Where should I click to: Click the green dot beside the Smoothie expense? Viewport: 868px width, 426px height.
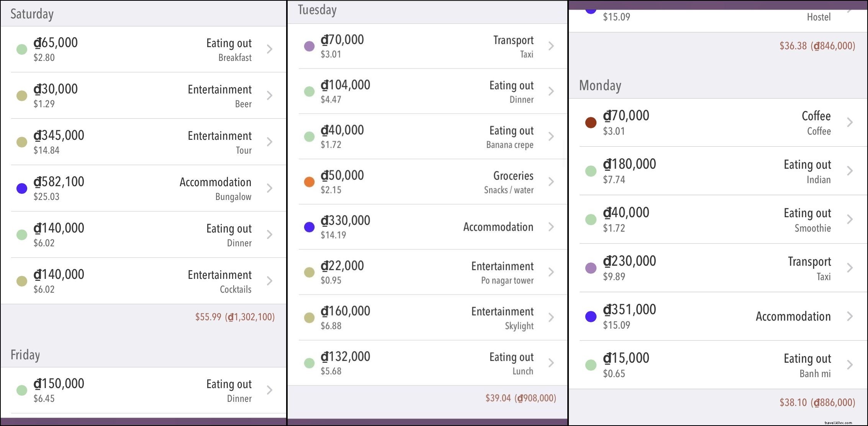tap(590, 219)
